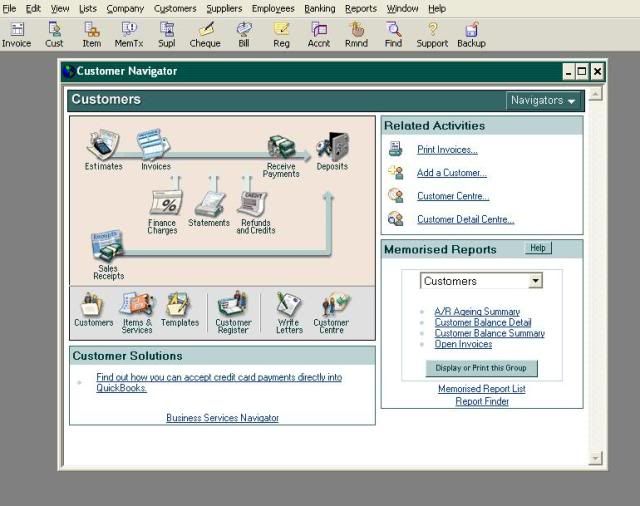Image resolution: width=640 pixels, height=506 pixels.
Task: Open the Estimates icon in navigator
Action: point(103,145)
